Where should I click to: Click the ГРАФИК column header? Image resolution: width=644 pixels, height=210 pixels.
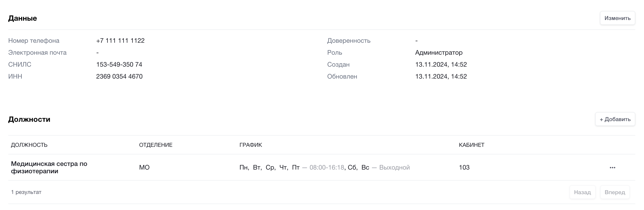tap(250, 145)
